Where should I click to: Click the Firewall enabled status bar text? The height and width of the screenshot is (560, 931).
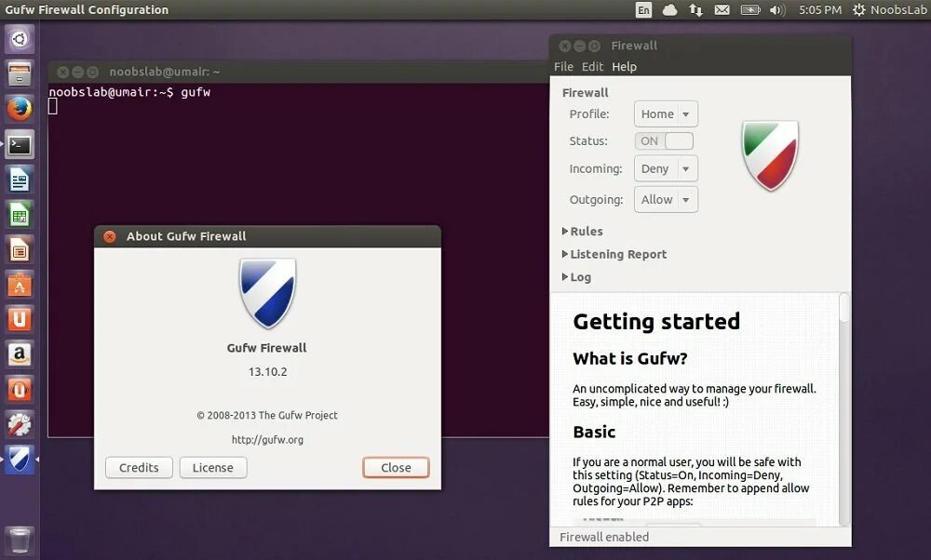pyautogui.click(x=604, y=537)
